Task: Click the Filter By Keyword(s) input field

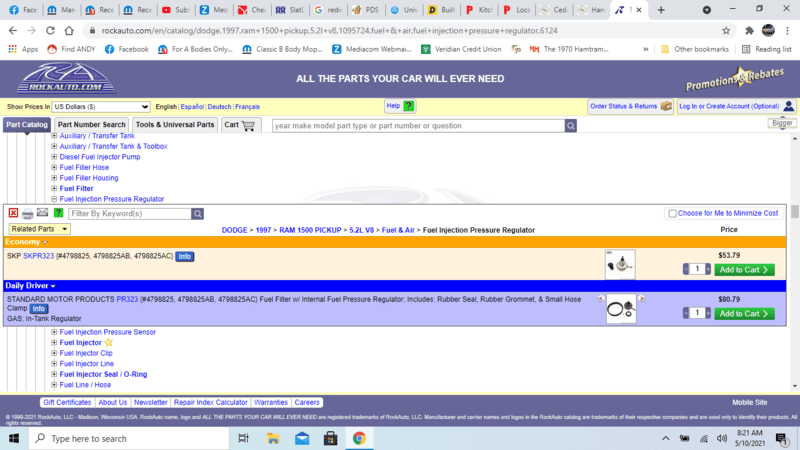Action: click(128, 213)
